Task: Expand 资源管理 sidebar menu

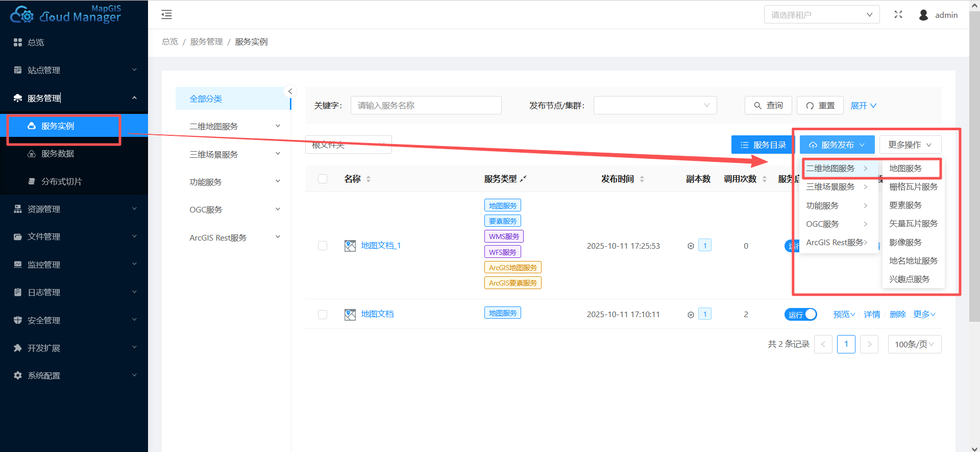Action: (74, 209)
